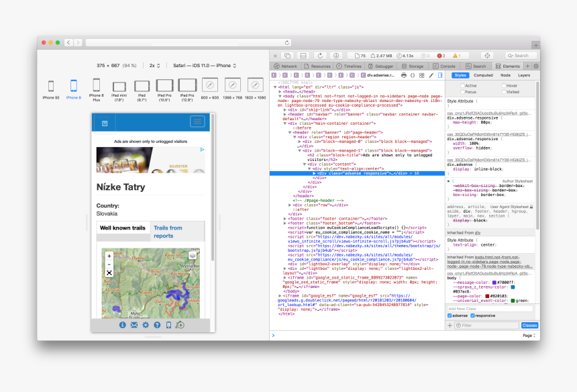Open the Resources tab

317,66
